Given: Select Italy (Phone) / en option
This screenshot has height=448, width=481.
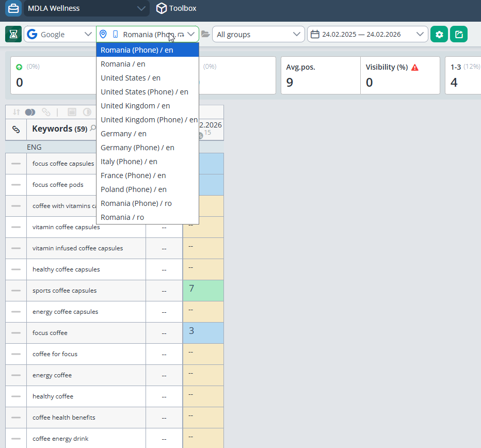Looking at the screenshot, I should tap(148, 162).
